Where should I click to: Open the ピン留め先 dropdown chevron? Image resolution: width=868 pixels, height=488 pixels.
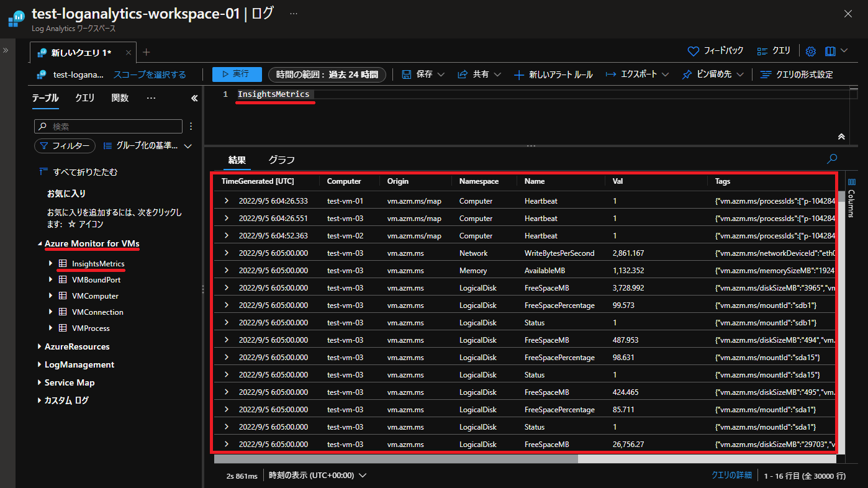740,75
